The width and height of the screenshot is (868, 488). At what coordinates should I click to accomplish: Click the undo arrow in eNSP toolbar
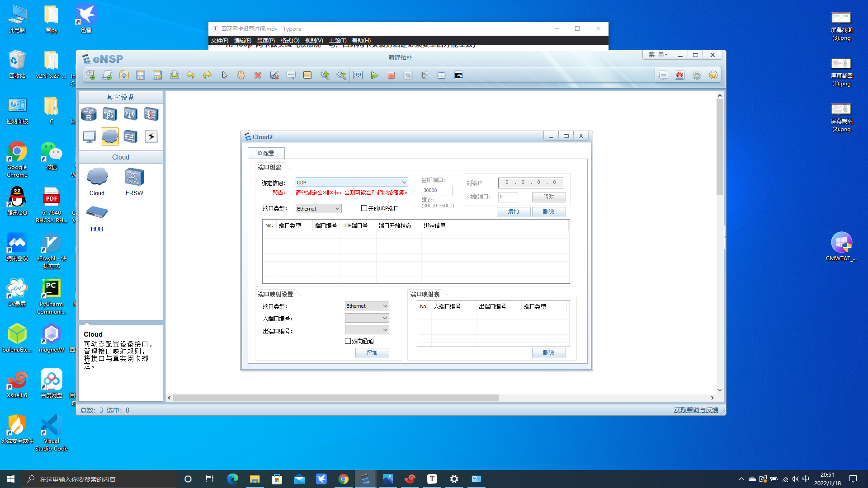coord(190,75)
